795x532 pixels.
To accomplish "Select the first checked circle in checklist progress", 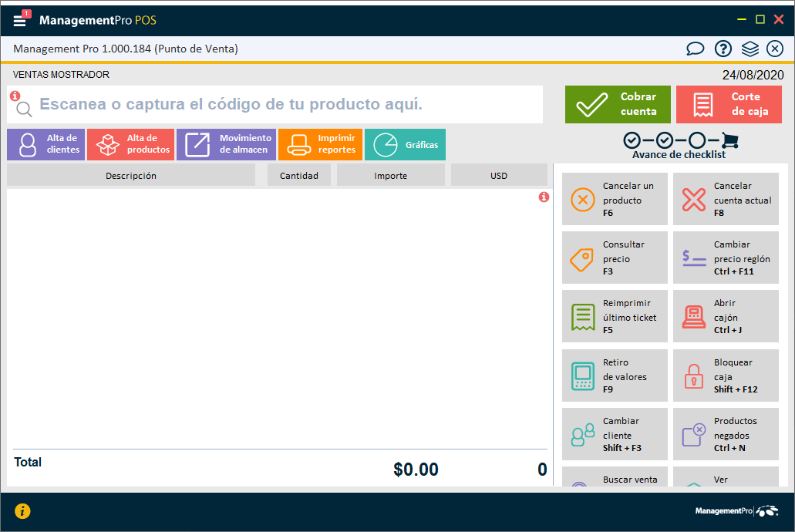I will 632,140.
